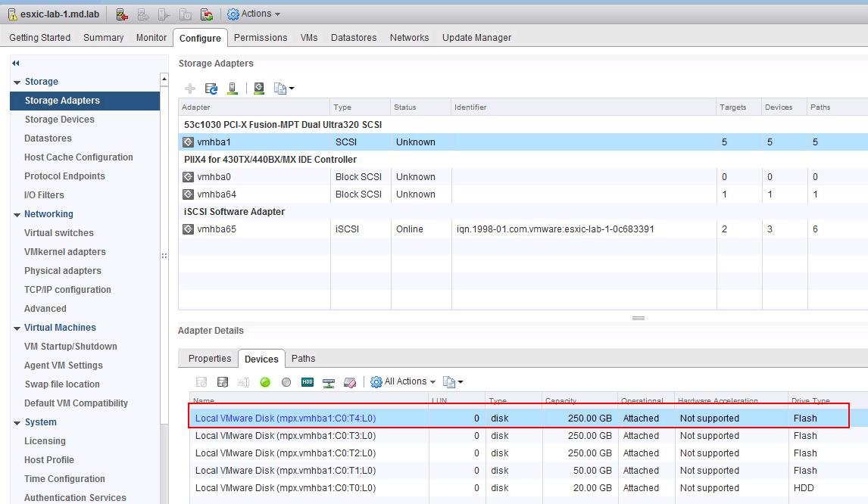Open Licensing under System

pos(45,441)
